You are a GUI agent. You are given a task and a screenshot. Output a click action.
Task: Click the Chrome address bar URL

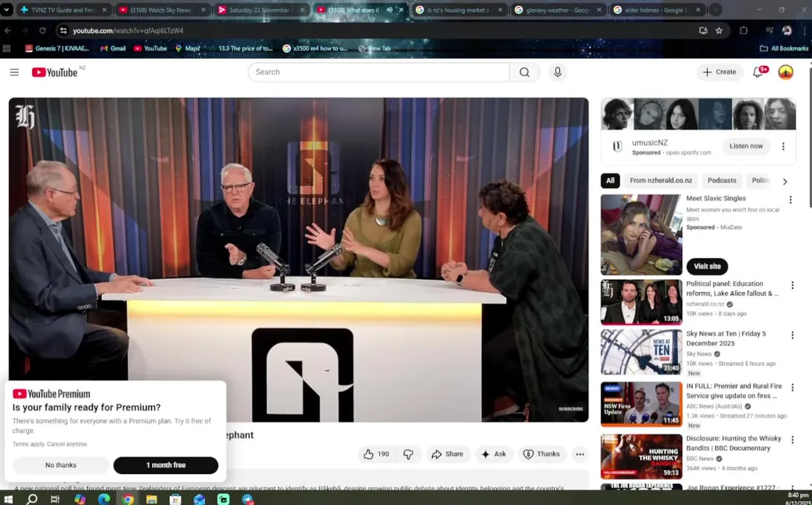(x=128, y=31)
